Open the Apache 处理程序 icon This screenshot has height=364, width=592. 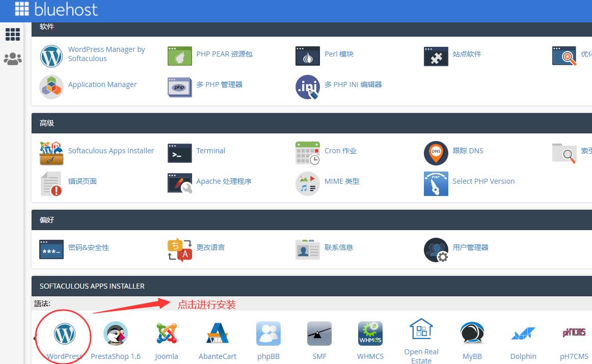tap(180, 184)
